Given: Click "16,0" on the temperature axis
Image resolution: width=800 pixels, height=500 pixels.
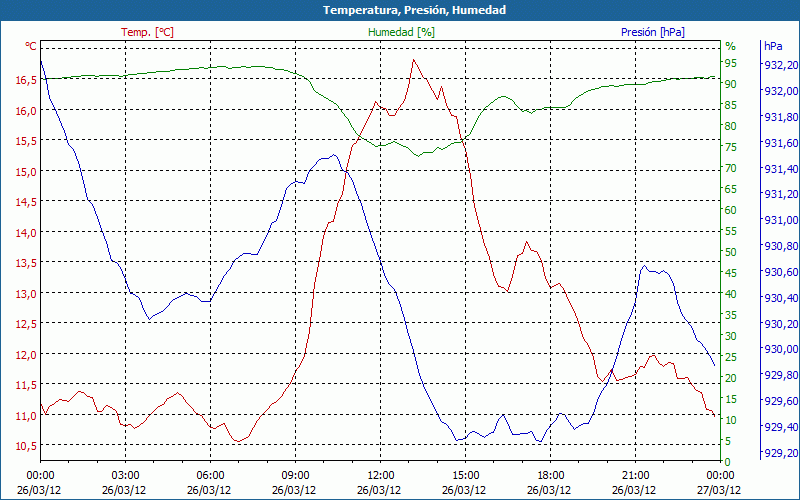Looking at the screenshot, I should point(27,111).
